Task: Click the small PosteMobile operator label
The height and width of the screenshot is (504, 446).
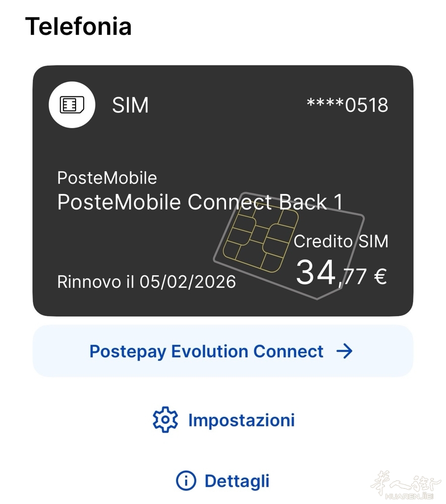Action: click(x=107, y=178)
